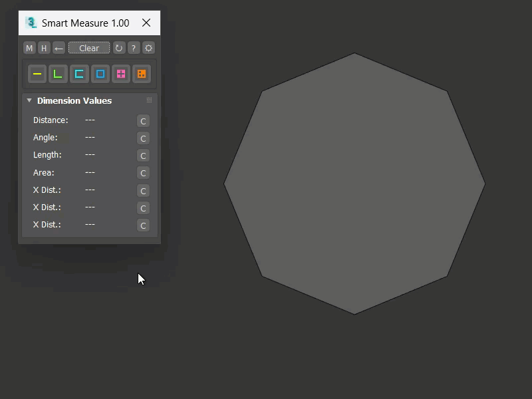532x399 pixels.
Task: Close the Smart Measure window
Action: 146,23
